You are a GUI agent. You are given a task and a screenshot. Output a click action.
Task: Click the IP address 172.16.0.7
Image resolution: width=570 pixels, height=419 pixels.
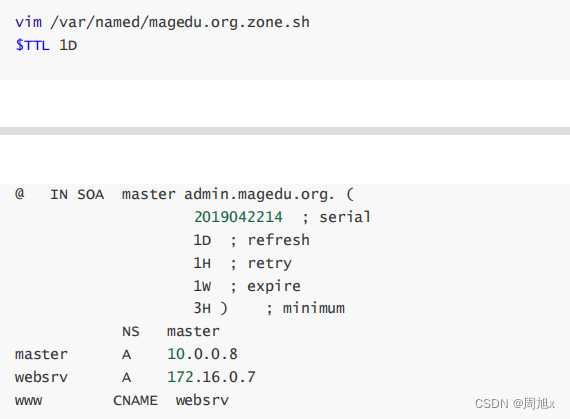pyautogui.click(x=211, y=377)
